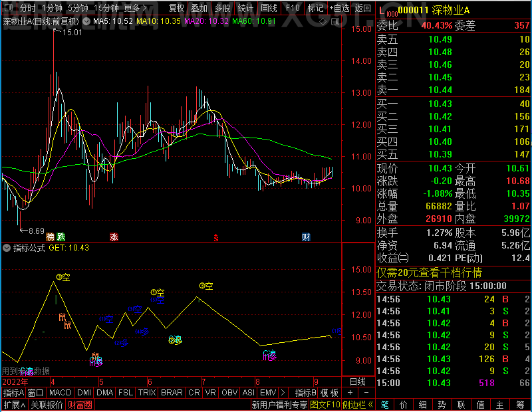Collapse the 侧边栏 sidebar
Screen dimensions: 532x412
(x=358, y=405)
